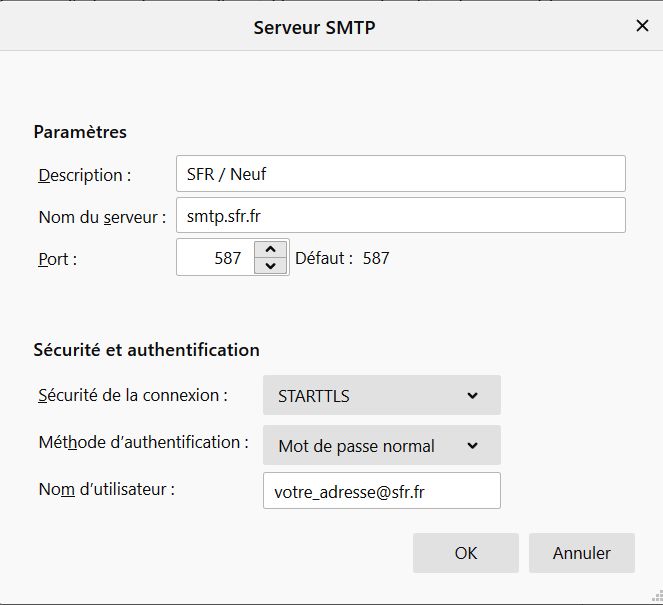663x605 pixels.
Task: Click the Description field containing SFR / Neuf
Action: tap(400, 174)
